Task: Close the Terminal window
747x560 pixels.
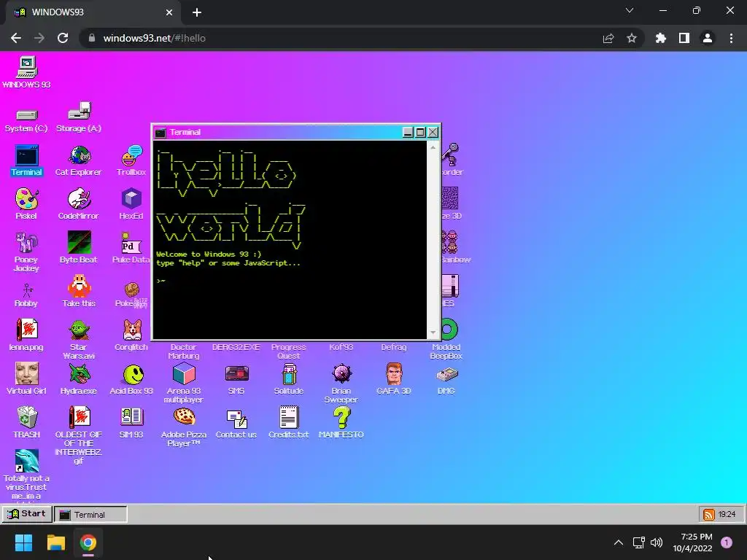Action: [x=433, y=133]
